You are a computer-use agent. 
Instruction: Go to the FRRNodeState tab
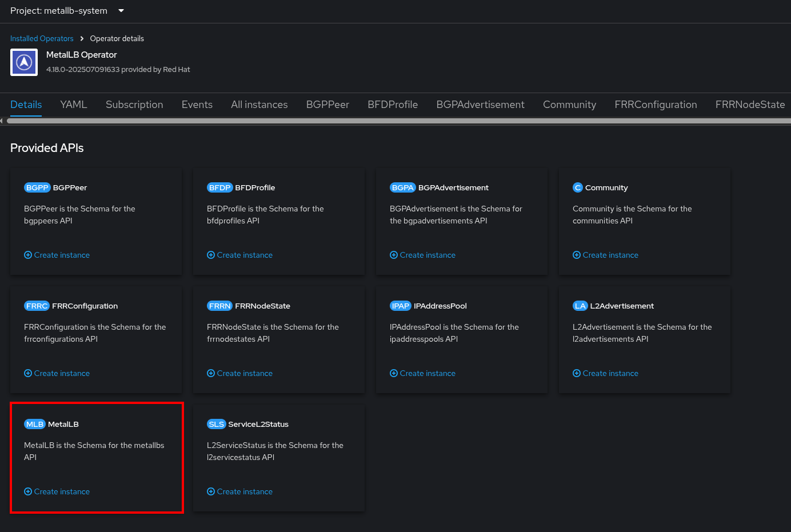[750, 105]
